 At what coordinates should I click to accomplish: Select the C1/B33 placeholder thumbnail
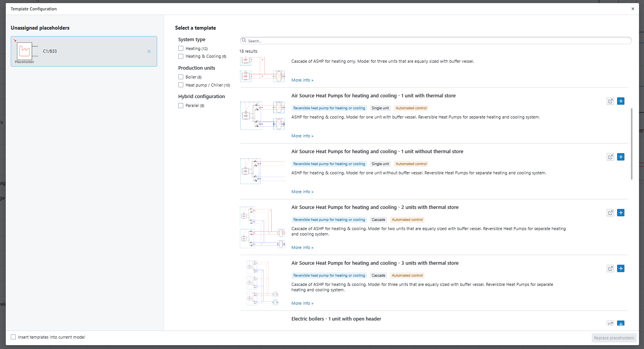pyautogui.click(x=25, y=52)
